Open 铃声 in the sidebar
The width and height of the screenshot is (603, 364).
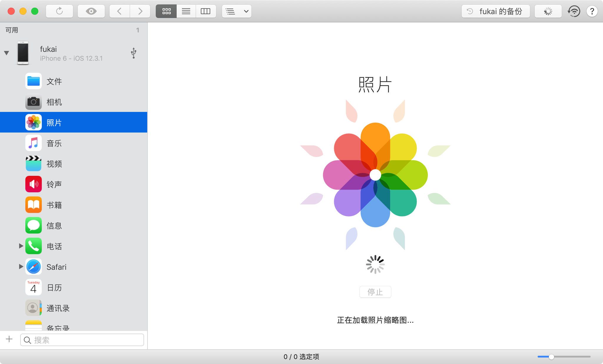(74, 184)
